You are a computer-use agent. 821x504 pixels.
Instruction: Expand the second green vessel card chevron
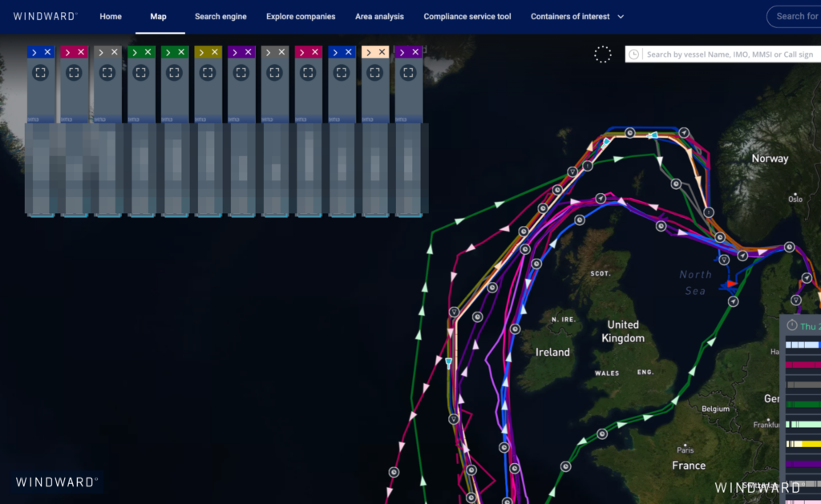(x=168, y=52)
